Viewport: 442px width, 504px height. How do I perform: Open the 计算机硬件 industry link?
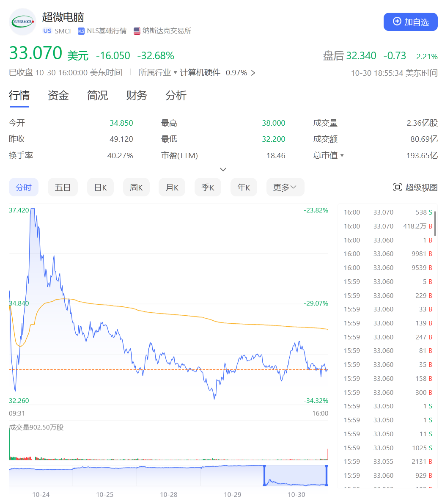[200, 73]
